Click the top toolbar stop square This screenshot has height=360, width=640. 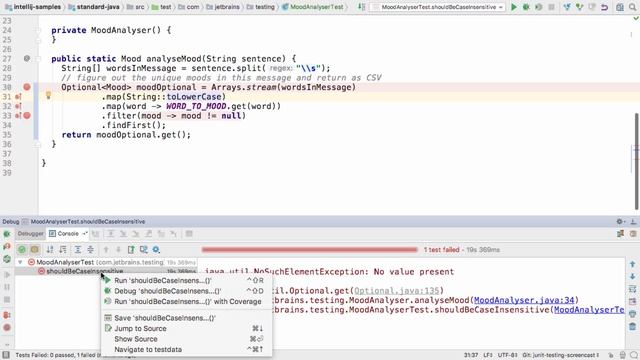click(x=551, y=7)
